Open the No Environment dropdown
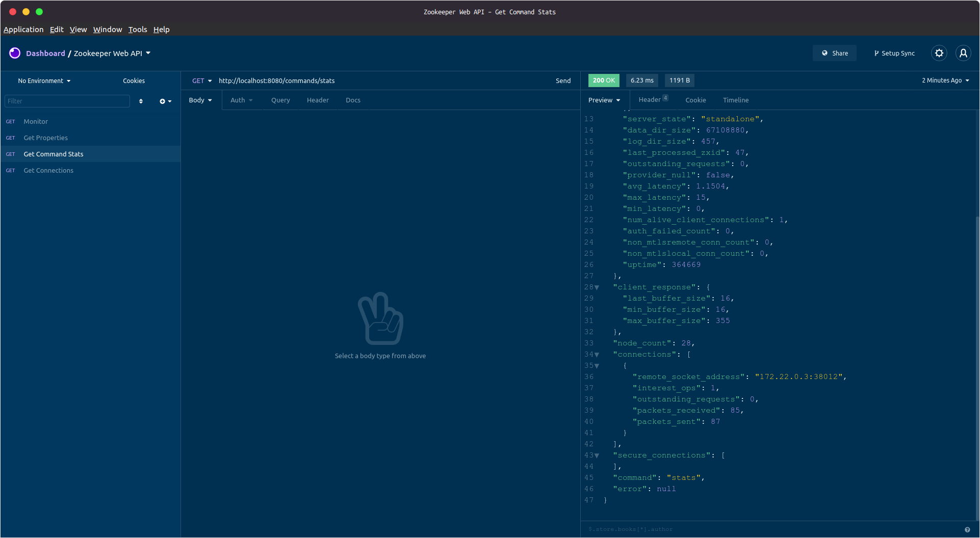Viewport: 980px width, 538px height. (x=44, y=81)
